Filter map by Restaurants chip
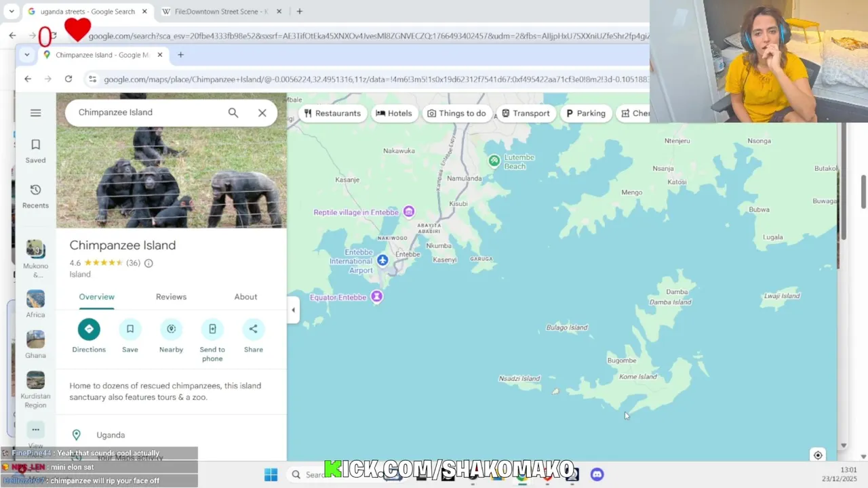 coord(332,113)
